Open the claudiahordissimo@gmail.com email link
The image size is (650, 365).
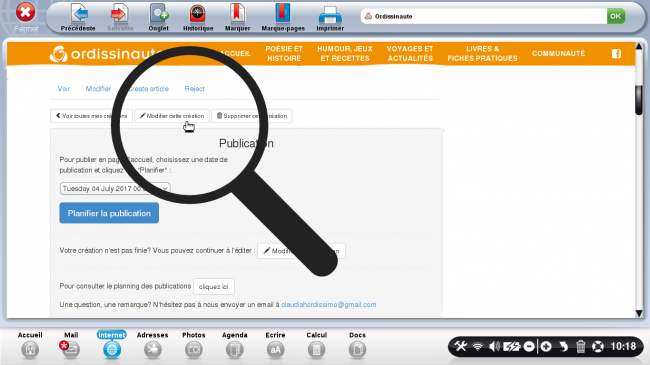tap(329, 304)
